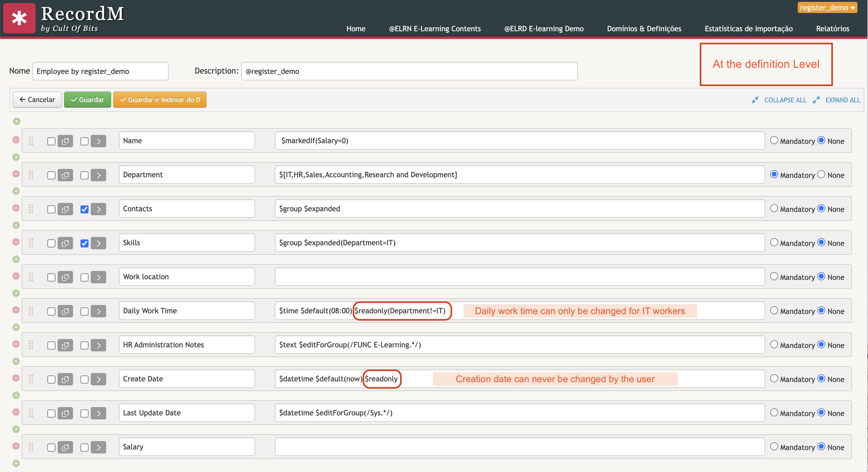The width and height of the screenshot is (868, 472).
Task: Open the register_demo user dropdown
Action: coord(827,7)
